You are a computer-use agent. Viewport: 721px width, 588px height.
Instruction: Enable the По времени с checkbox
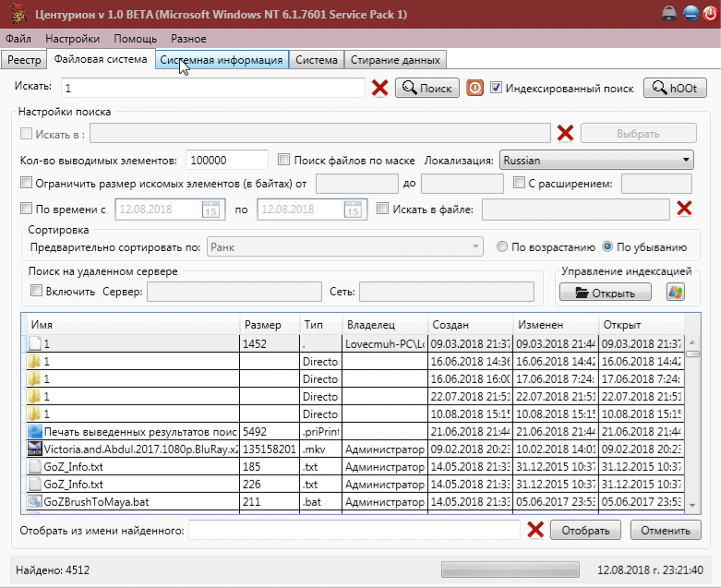(x=26, y=209)
